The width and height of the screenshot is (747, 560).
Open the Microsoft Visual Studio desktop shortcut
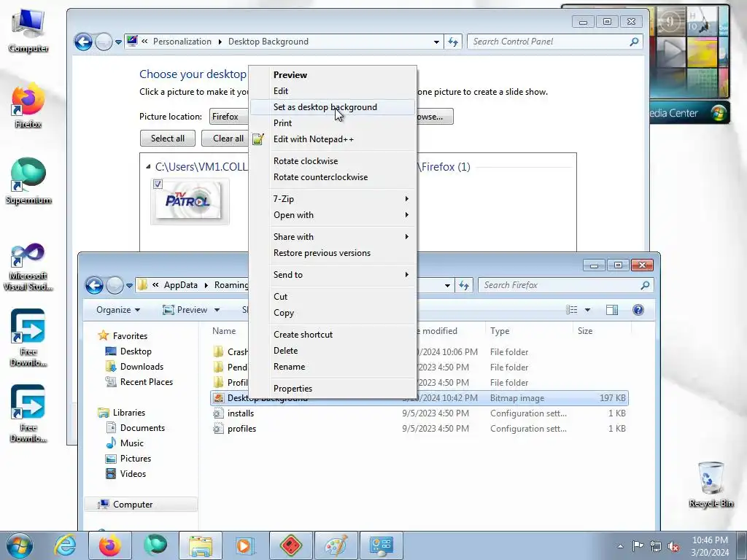[x=28, y=267]
